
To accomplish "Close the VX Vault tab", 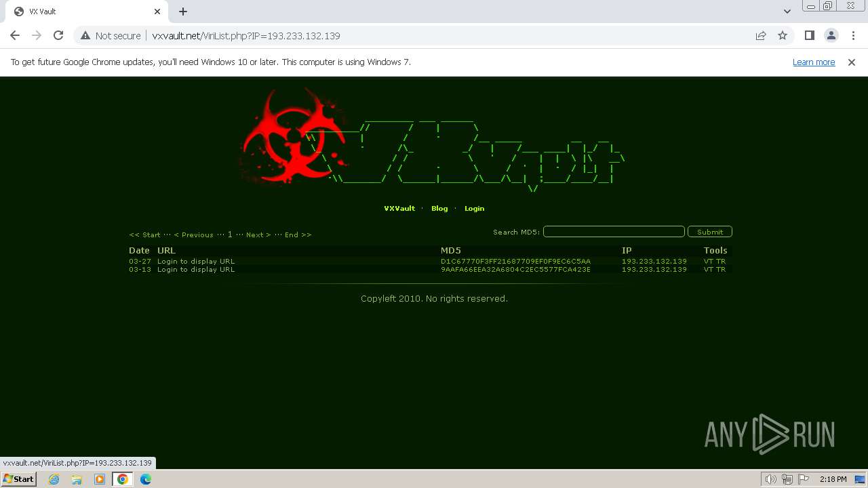I will pos(157,12).
